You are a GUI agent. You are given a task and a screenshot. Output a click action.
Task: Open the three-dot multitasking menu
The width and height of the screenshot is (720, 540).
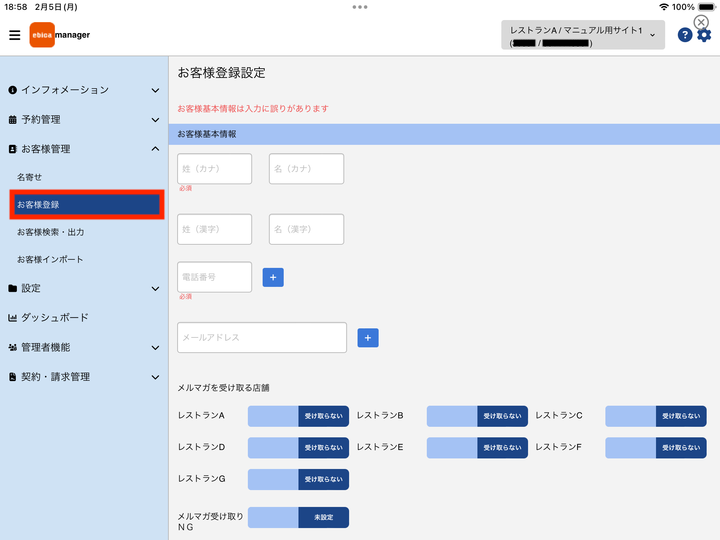point(360,7)
